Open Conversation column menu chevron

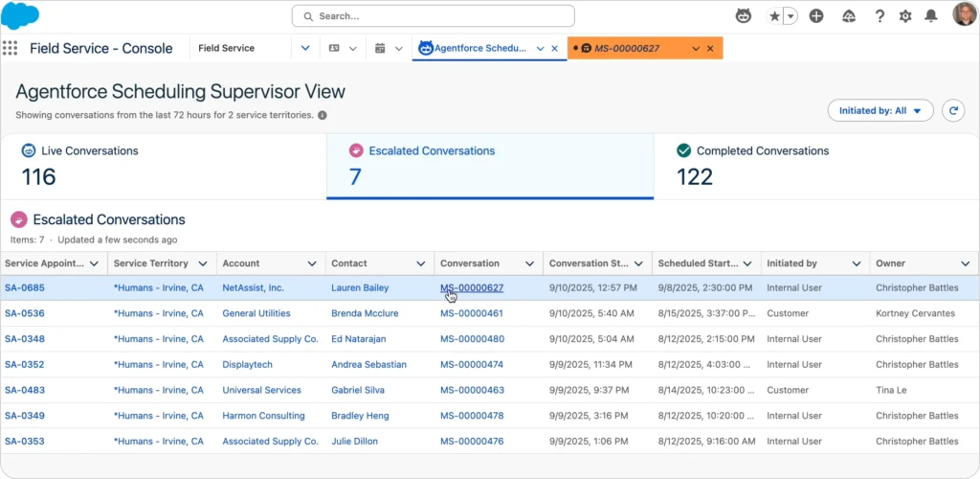pyautogui.click(x=529, y=263)
